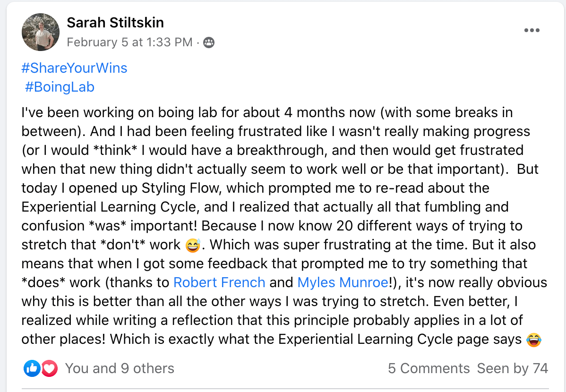This screenshot has height=392, width=566.
Task: Open the three-dot post options menu
Action: (532, 31)
